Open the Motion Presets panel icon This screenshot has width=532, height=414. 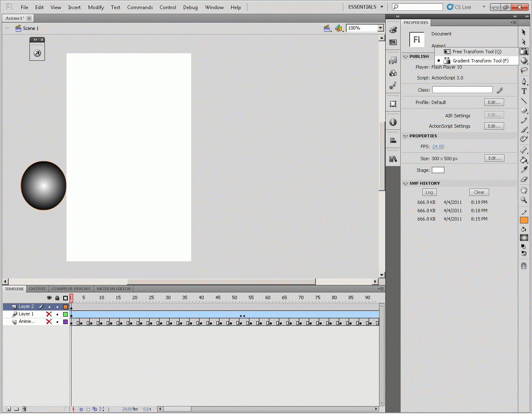point(393,86)
